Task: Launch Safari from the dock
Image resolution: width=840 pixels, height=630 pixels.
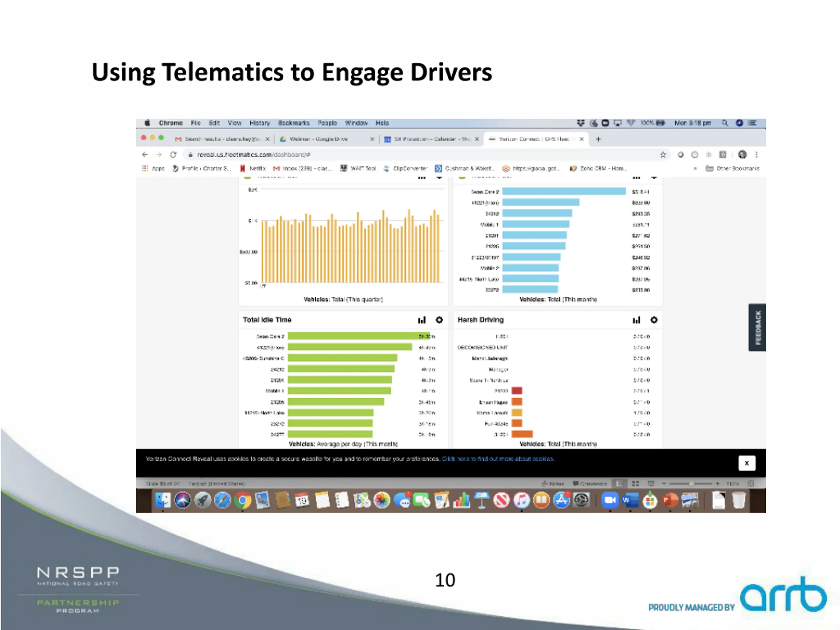Action: (x=222, y=500)
